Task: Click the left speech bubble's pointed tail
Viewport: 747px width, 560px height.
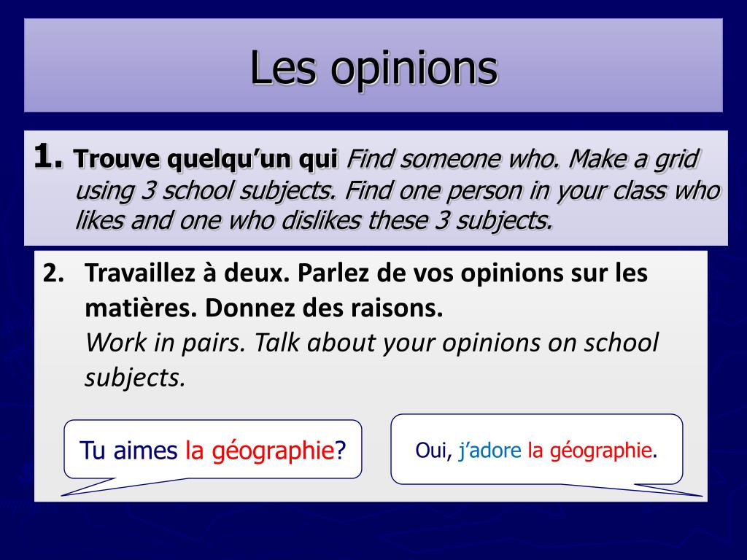Action: (x=109, y=486)
